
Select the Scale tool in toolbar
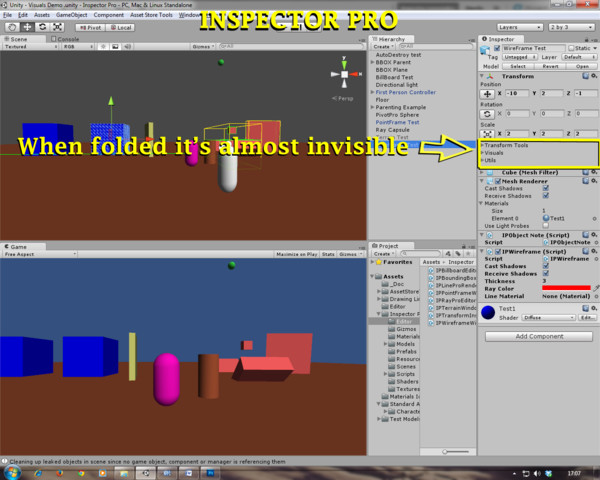(57, 27)
